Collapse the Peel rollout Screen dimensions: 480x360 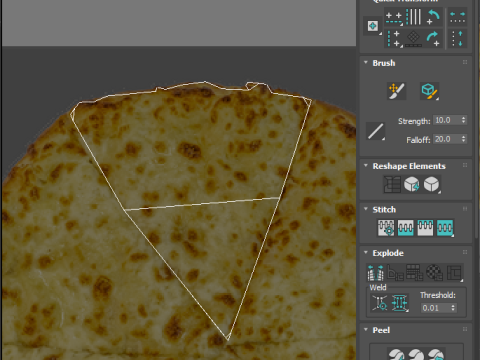(x=366, y=329)
